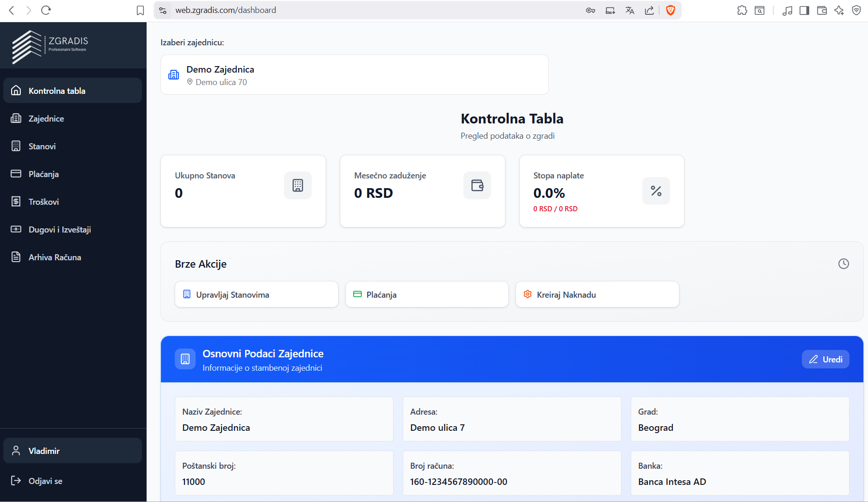This screenshot has width=868, height=502.
Task: Click the Uredi button
Action: pyautogui.click(x=825, y=359)
